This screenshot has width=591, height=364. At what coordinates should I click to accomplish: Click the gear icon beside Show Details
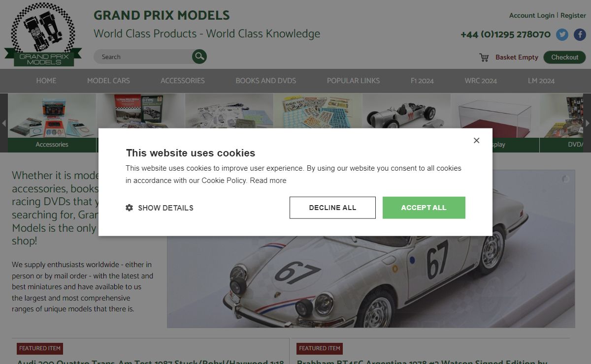(x=130, y=208)
